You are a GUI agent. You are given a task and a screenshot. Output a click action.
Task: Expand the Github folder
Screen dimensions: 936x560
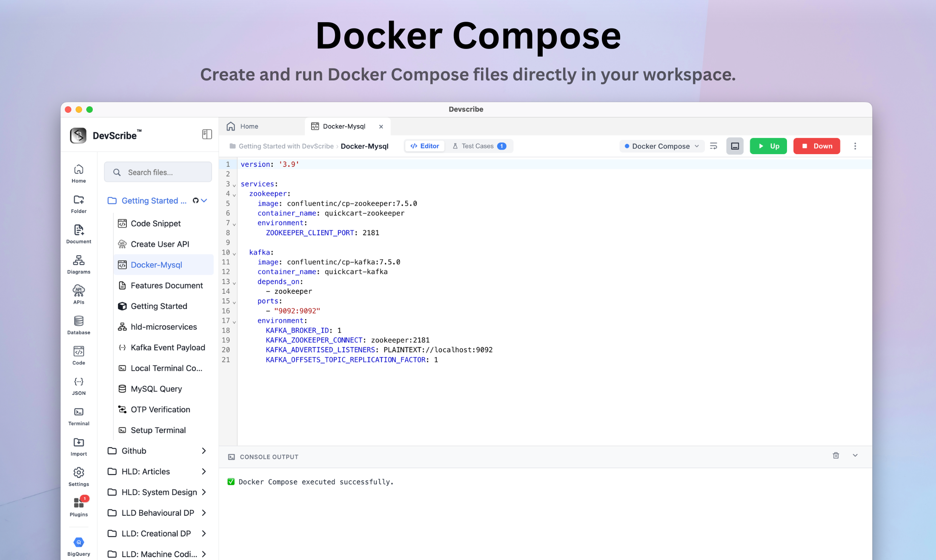[157, 451]
